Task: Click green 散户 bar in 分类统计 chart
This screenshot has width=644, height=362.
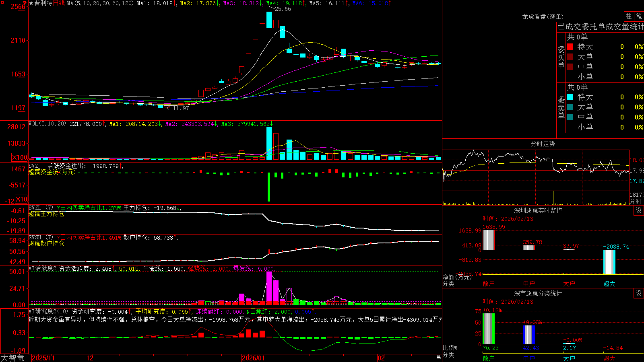Action: (488, 329)
